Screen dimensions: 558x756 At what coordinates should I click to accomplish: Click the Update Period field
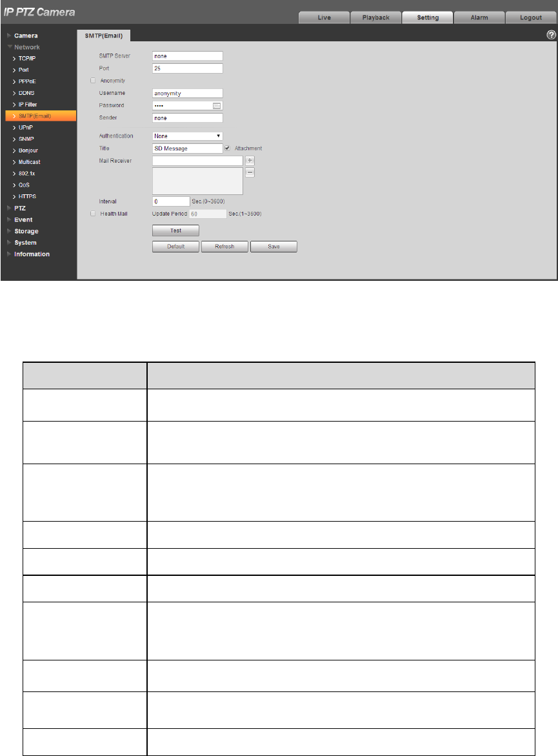[208, 214]
